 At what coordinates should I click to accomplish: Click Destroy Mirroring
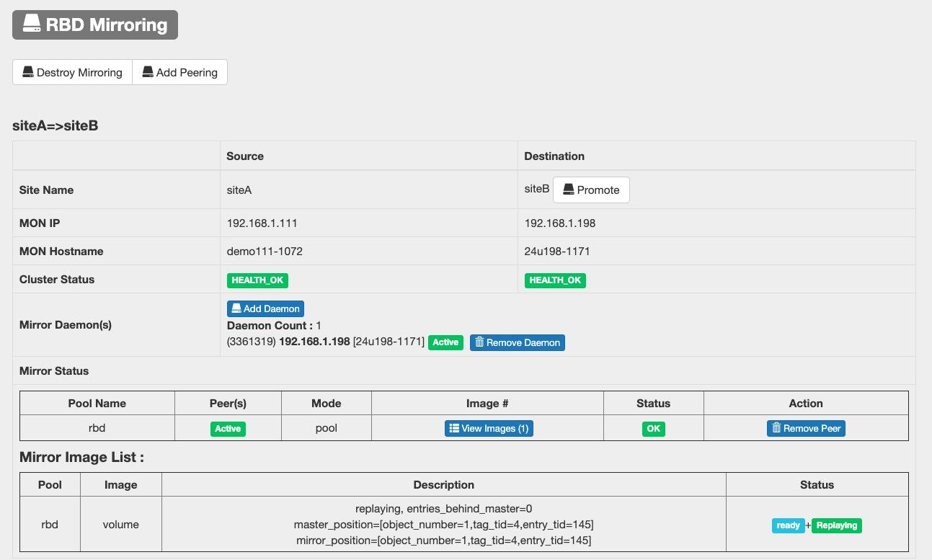[72, 72]
